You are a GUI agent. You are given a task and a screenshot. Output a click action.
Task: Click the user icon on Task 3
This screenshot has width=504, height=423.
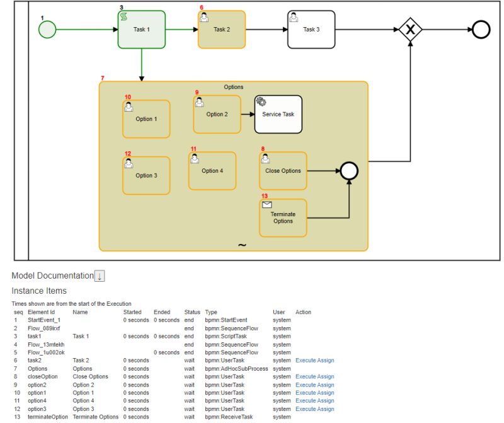pos(292,18)
